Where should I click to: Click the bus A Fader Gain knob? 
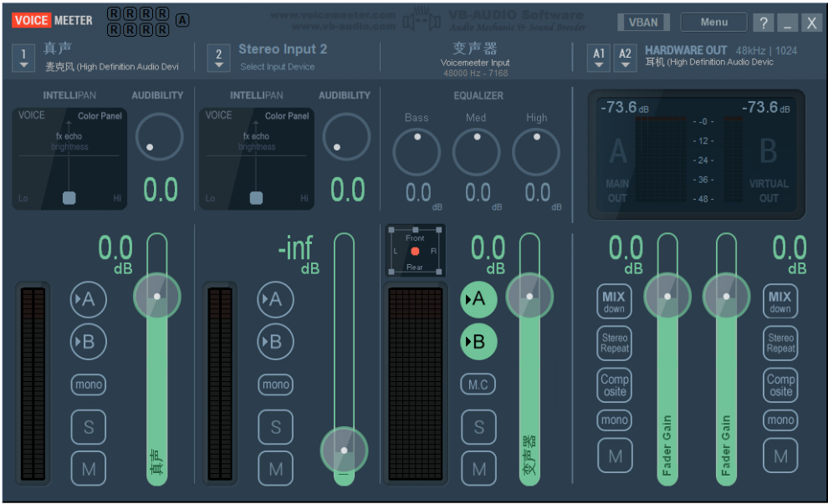(667, 296)
